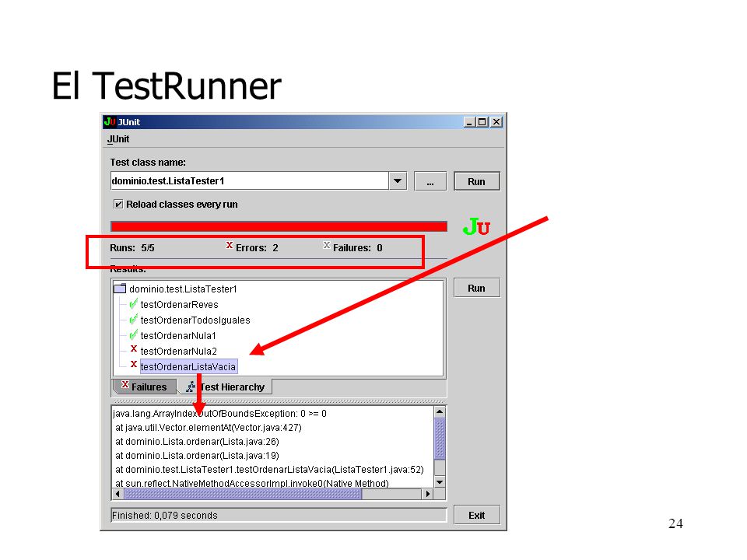Select testOrdenarReves in results
747x560 pixels.
click(x=179, y=305)
